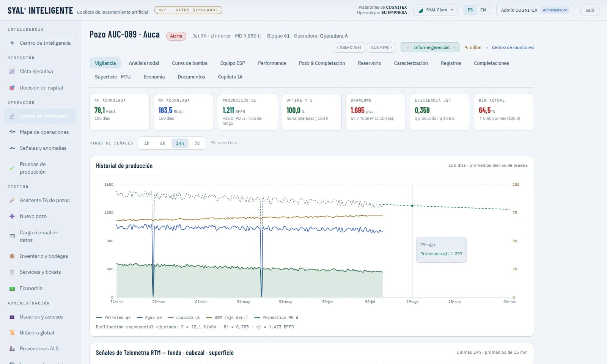
Task: Switch language to ES
Action: coord(470,10)
